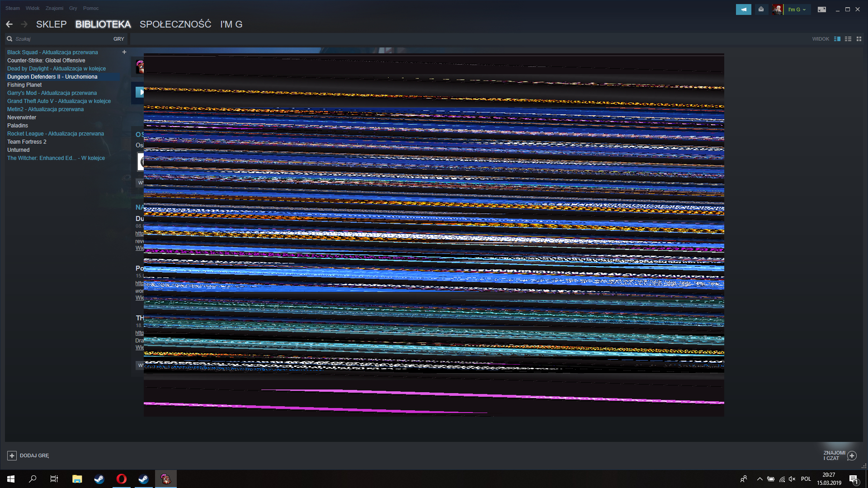Open the I'M G profile tab
The width and height of the screenshot is (868, 488).
[231, 24]
